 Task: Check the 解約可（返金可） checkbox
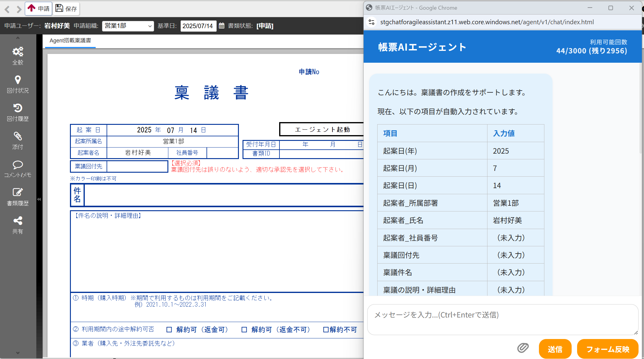[169, 330]
